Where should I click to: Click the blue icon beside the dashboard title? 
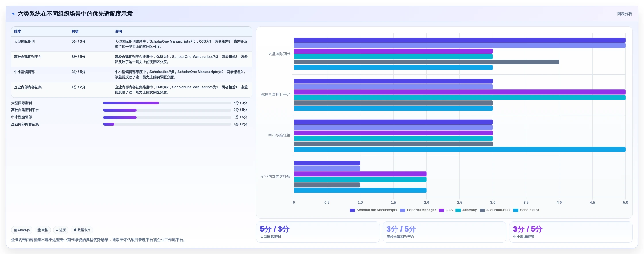pyautogui.click(x=13, y=14)
